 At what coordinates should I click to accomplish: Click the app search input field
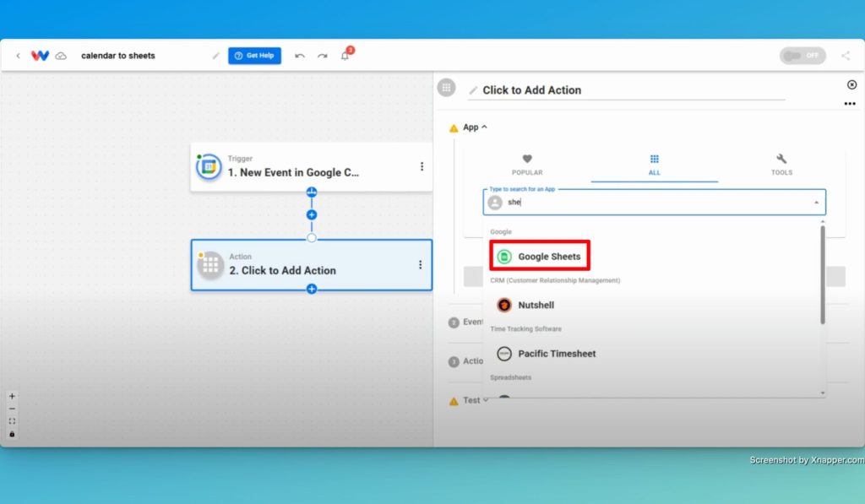tap(655, 203)
